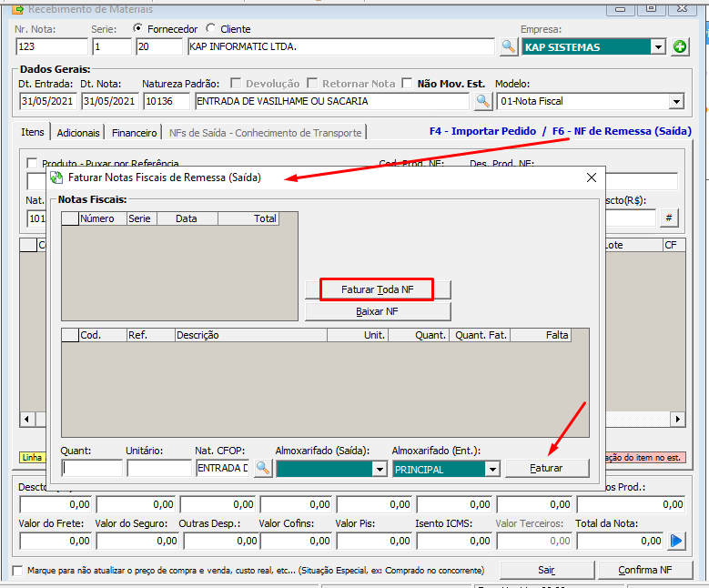Enable the Não Mov. Est. checkbox

click(x=407, y=84)
